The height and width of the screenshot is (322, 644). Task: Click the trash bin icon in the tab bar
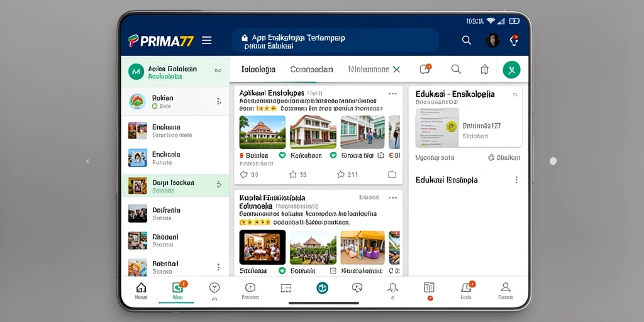click(x=485, y=69)
